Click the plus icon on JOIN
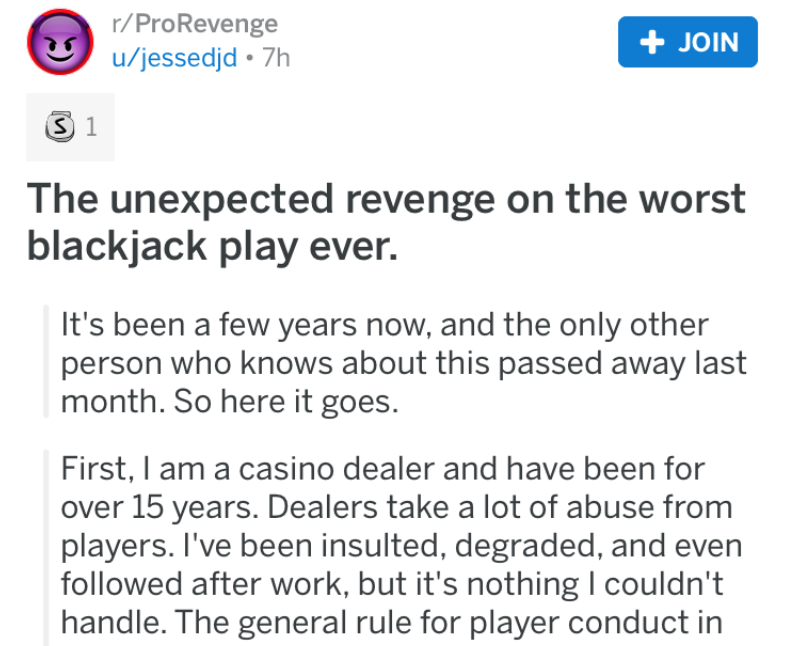 [x=653, y=42]
